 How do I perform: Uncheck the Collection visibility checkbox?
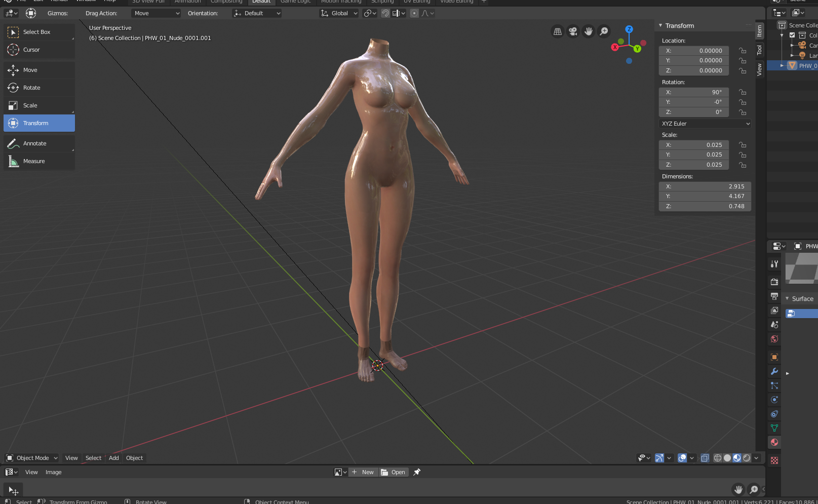pyautogui.click(x=792, y=35)
